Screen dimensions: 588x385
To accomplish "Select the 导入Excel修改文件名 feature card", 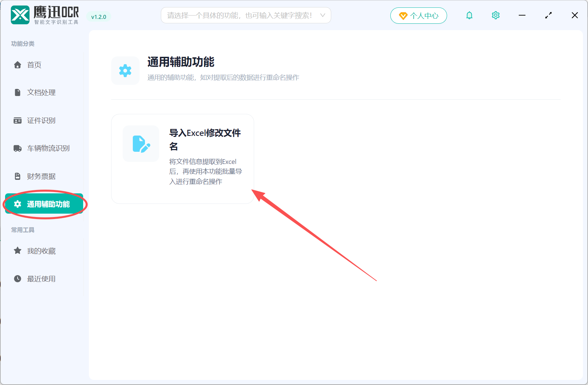I will [182, 158].
